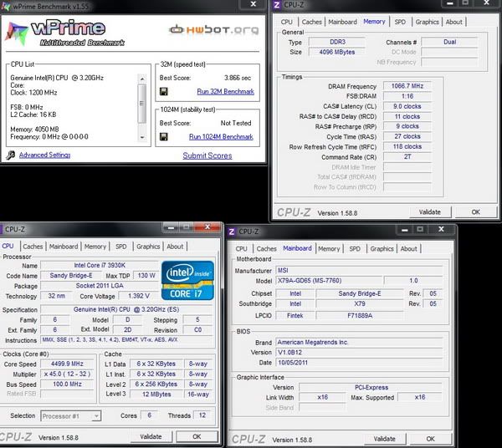Viewport: 502px width, 448px height.
Task: Open SPD tab in Mainboard window
Action: point(355,249)
